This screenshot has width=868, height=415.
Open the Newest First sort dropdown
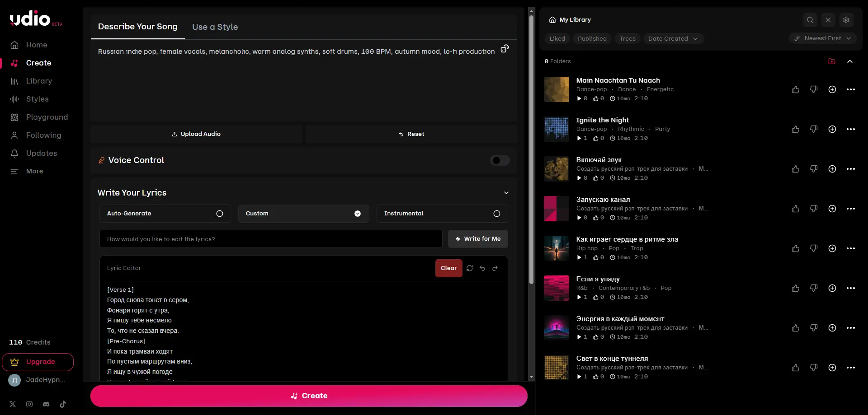point(823,38)
